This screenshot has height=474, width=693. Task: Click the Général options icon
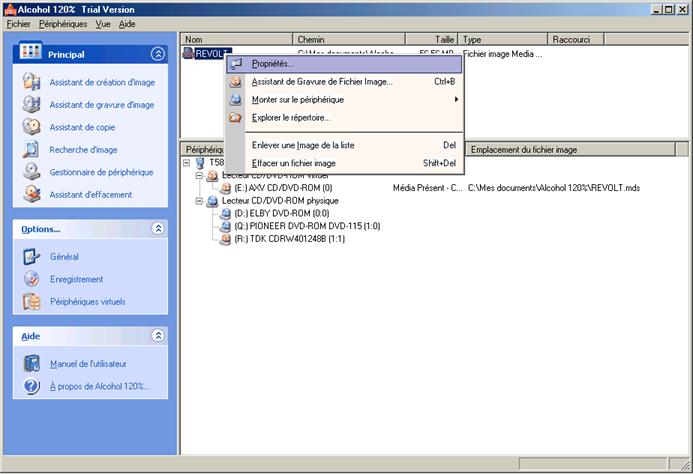click(31, 256)
